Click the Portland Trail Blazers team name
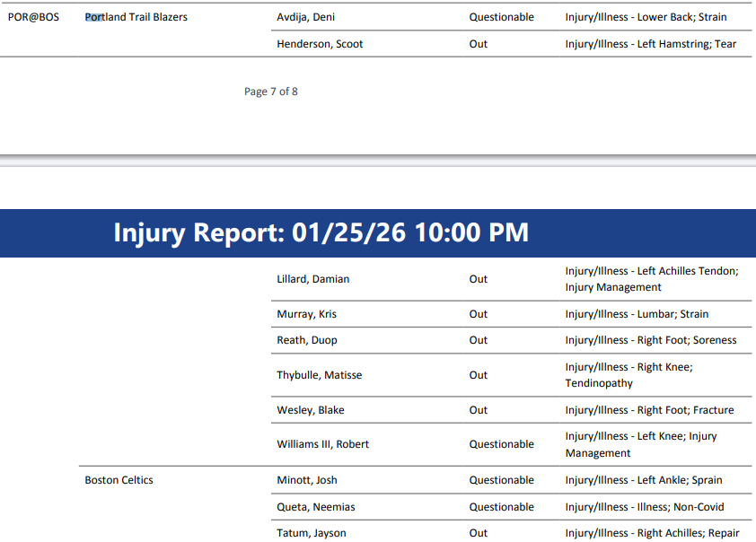The image size is (756, 542). pyautogui.click(x=136, y=17)
